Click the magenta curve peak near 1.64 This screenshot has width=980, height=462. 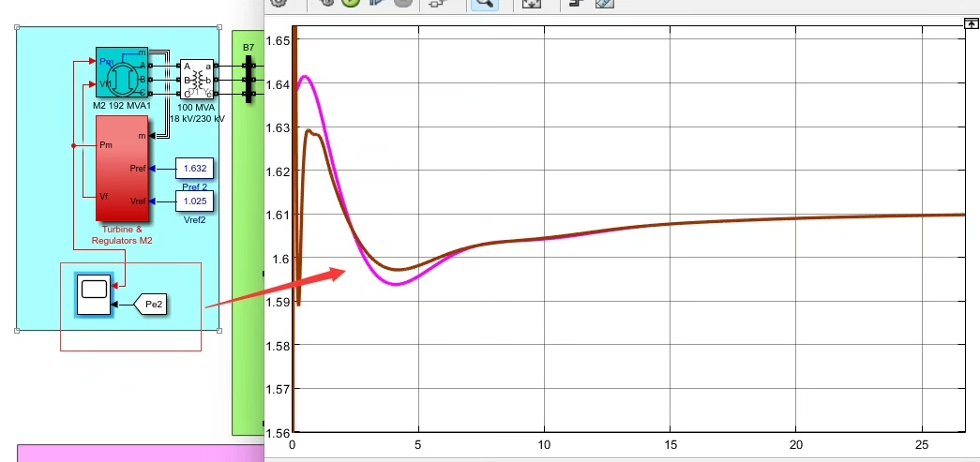[x=305, y=77]
